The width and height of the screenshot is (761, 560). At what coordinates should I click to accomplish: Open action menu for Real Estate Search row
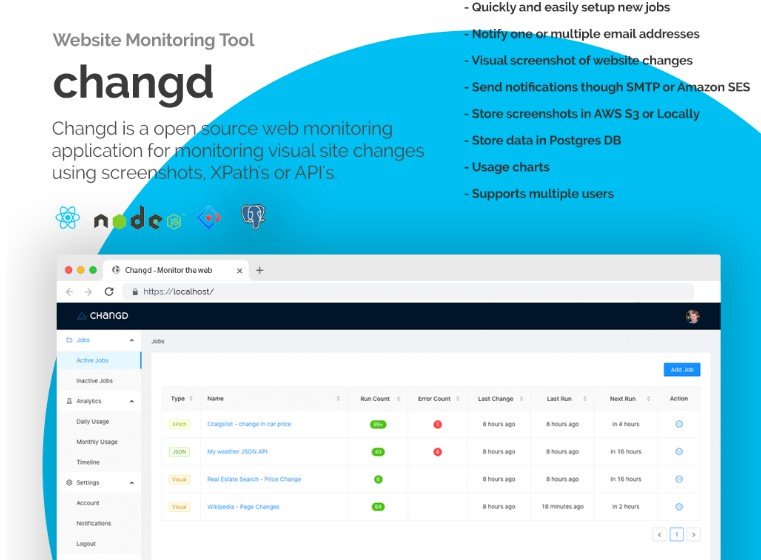[x=679, y=479]
